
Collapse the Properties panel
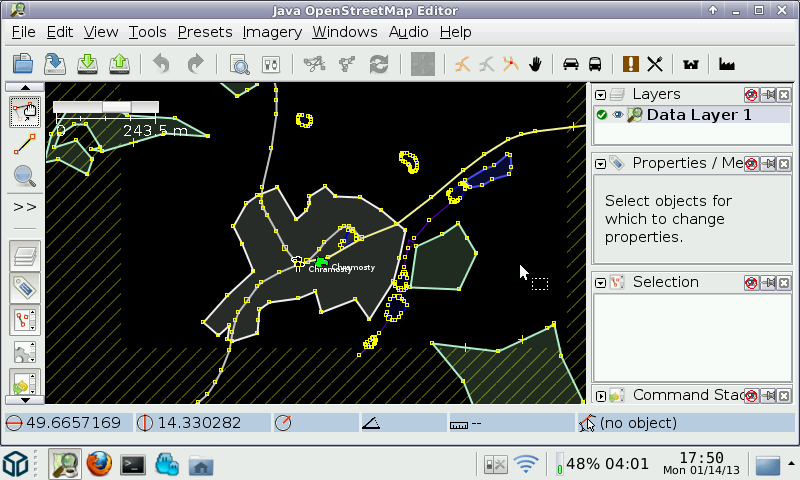point(601,164)
